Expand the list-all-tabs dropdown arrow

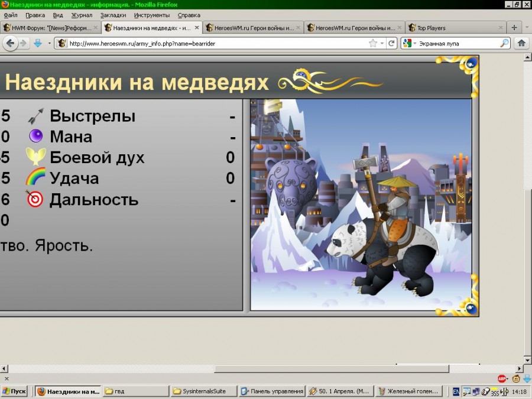click(x=527, y=28)
